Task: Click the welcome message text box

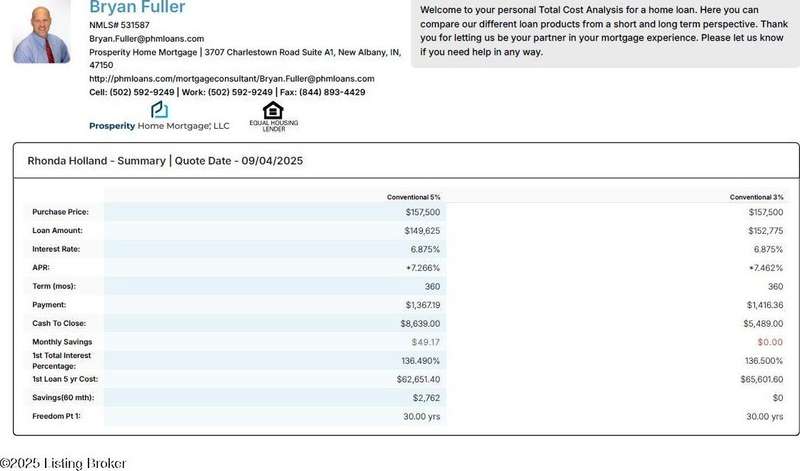Action: coord(604,32)
